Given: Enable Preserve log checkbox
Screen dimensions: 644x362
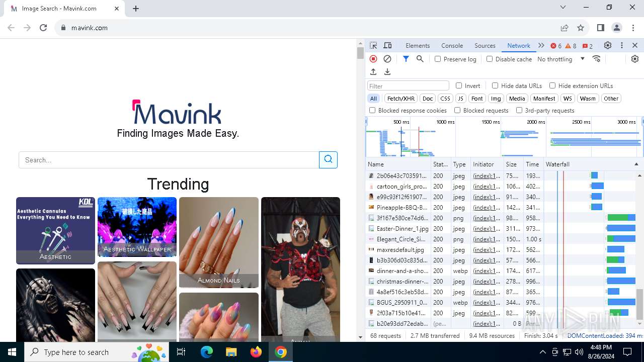Looking at the screenshot, I should (438, 59).
